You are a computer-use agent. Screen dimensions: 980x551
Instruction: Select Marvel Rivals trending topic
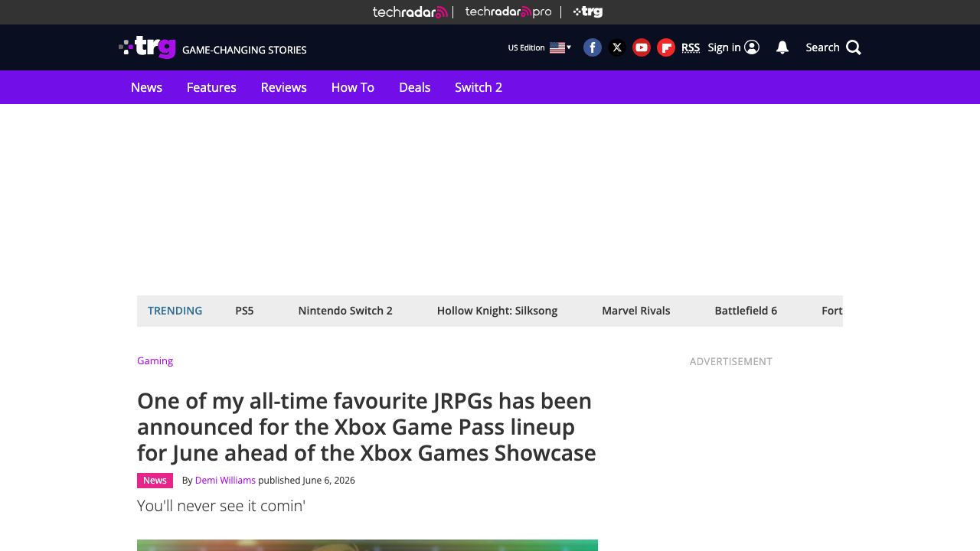(x=635, y=311)
